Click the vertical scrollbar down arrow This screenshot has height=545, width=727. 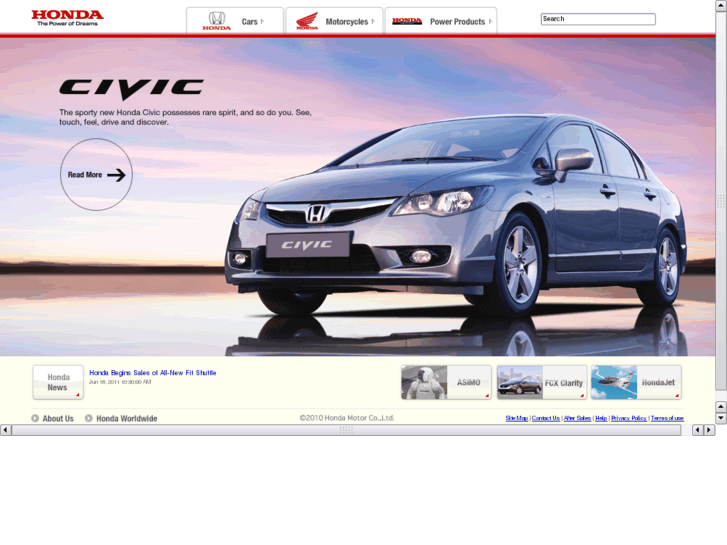[720, 418]
